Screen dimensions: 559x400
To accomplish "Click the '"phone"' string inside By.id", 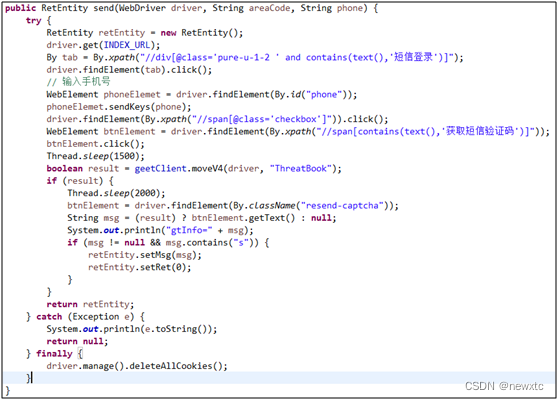I will [x=324, y=94].
